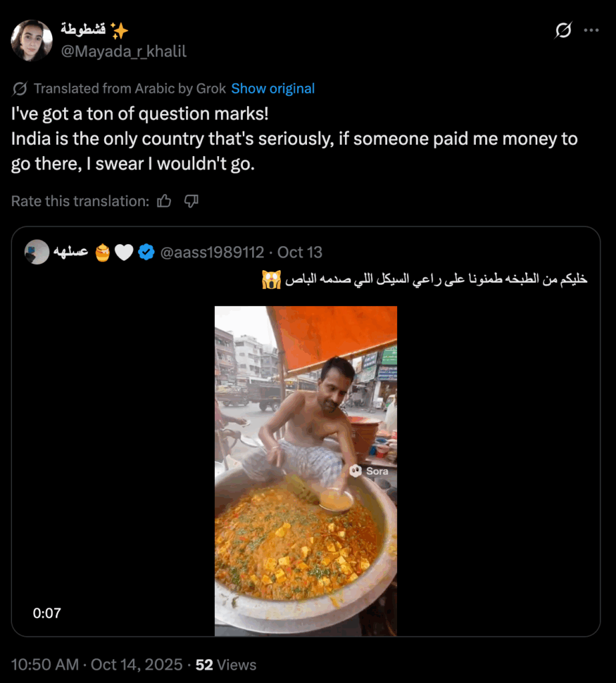Click the 0:07 video duration label

coord(47,612)
